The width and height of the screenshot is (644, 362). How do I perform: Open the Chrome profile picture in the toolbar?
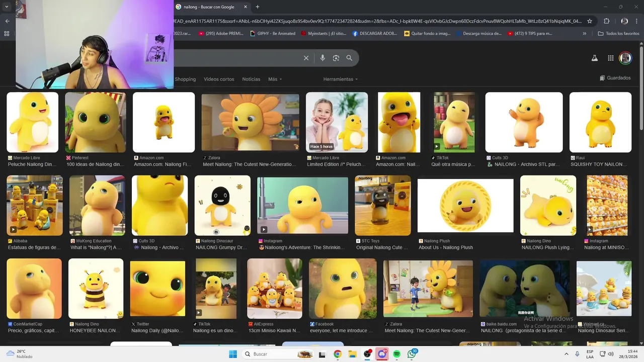coord(624,21)
